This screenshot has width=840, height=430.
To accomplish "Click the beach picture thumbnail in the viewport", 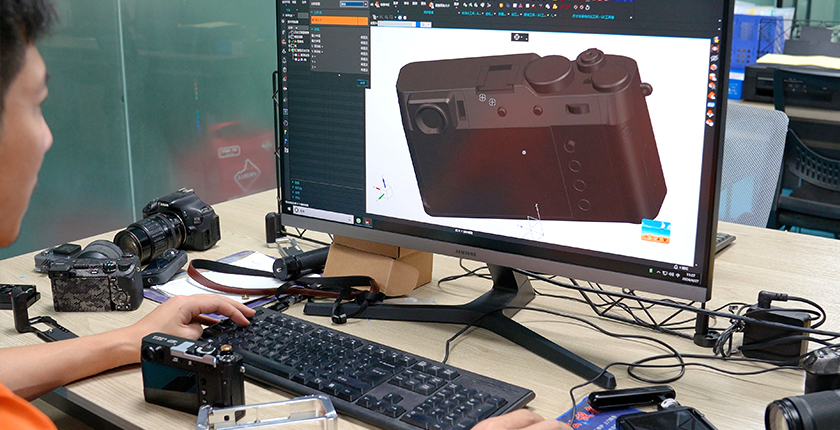I will 656,231.
